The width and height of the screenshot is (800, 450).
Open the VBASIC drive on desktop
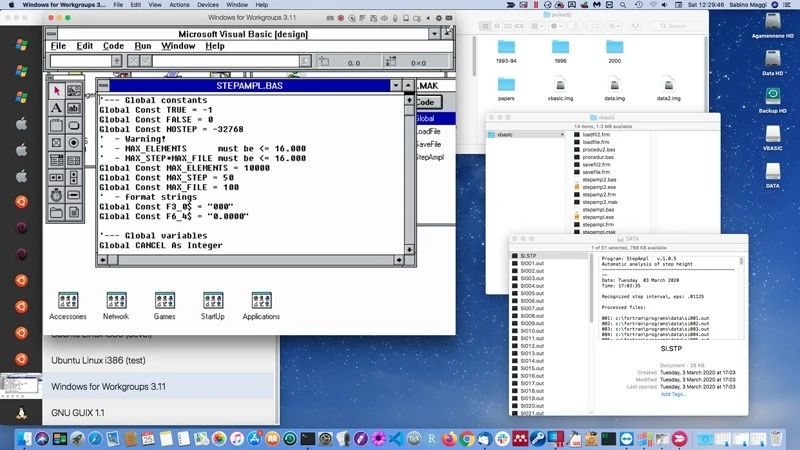point(772,134)
